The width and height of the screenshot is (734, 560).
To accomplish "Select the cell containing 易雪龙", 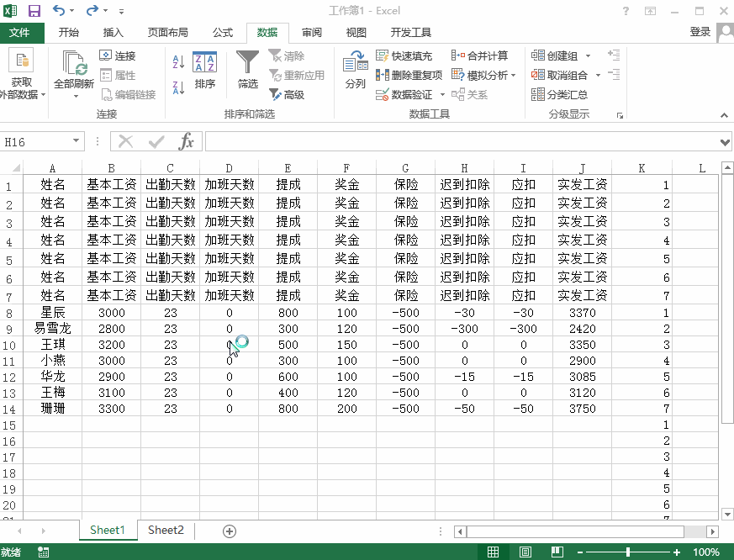I will tap(52, 329).
